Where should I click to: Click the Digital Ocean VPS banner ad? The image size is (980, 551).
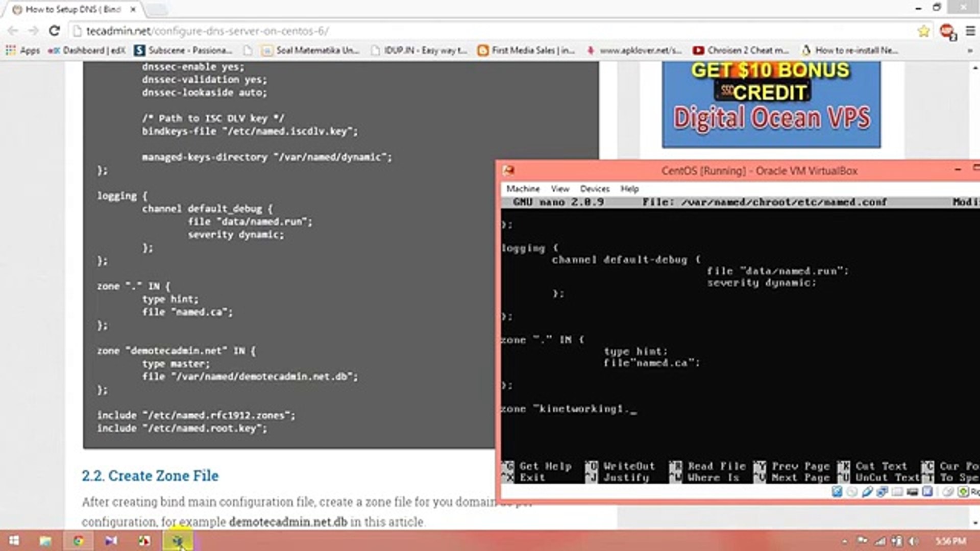pyautogui.click(x=771, y=105)
